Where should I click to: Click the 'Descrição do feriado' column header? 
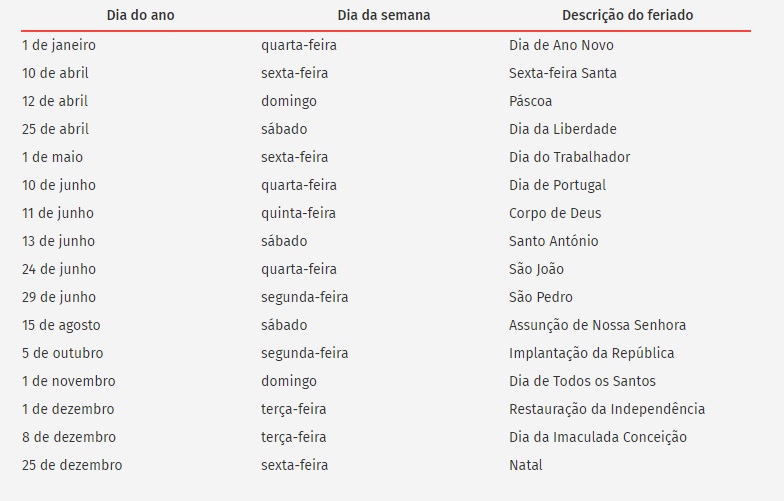point(628,15)
